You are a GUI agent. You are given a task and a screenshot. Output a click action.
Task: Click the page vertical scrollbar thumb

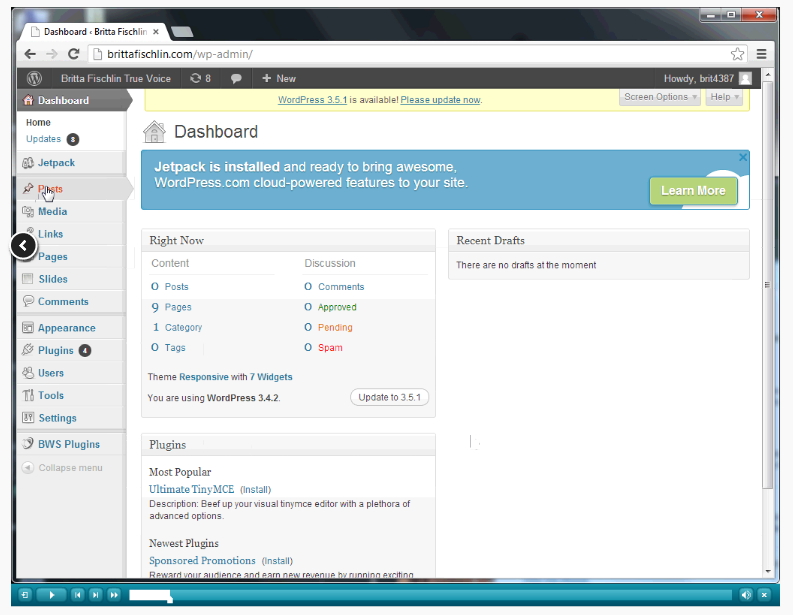click(x=767, y=283)
